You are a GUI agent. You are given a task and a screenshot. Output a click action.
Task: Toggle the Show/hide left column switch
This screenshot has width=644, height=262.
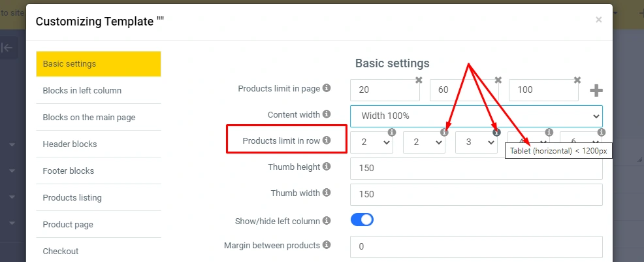362,220
